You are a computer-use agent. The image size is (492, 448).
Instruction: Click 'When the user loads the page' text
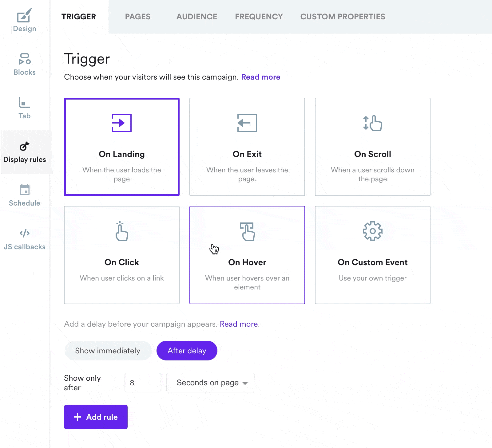pos(122,175)
